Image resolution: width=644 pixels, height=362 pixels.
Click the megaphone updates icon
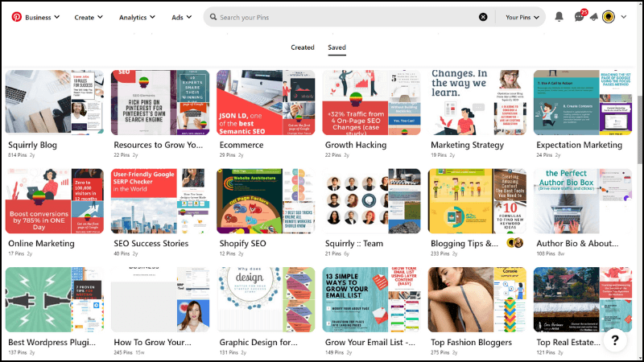pos(594,17)
